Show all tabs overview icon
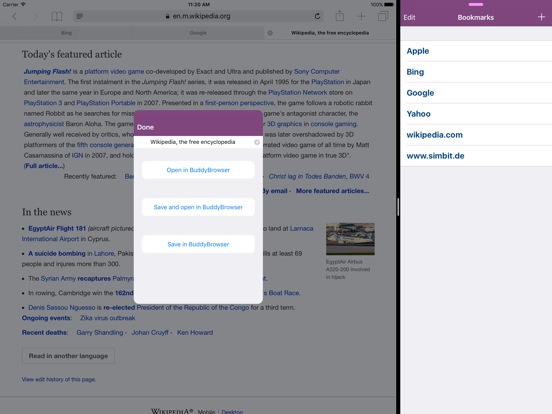This screenshot has width=552, height=414. [383, 16]
